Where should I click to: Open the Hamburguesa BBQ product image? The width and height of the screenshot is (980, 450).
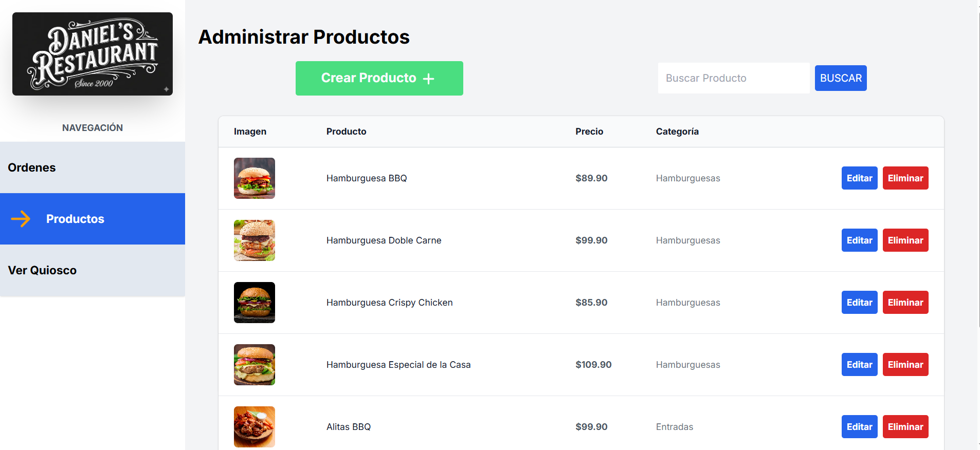pyautogui.click(x=255, y=178)
